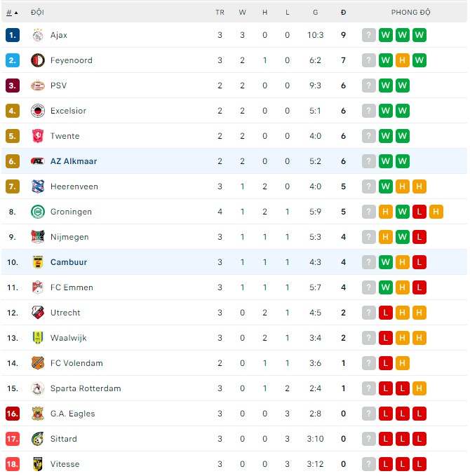
Task: Click the Ajax club crest icon
Action: coord(38,35)
